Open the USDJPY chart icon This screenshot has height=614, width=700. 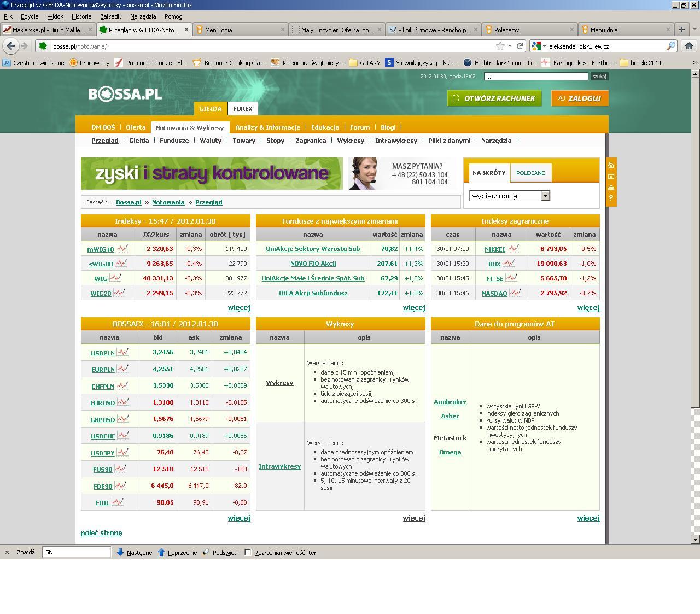click(122, 453)
